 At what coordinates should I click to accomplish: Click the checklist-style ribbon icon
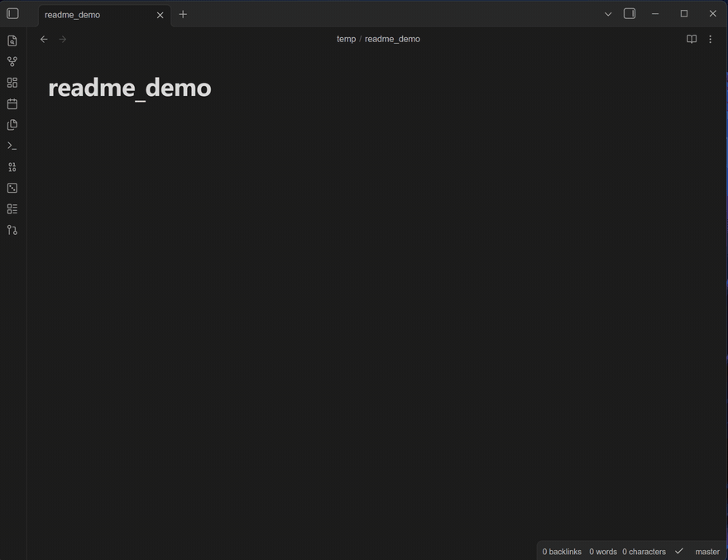click(12, 209)
